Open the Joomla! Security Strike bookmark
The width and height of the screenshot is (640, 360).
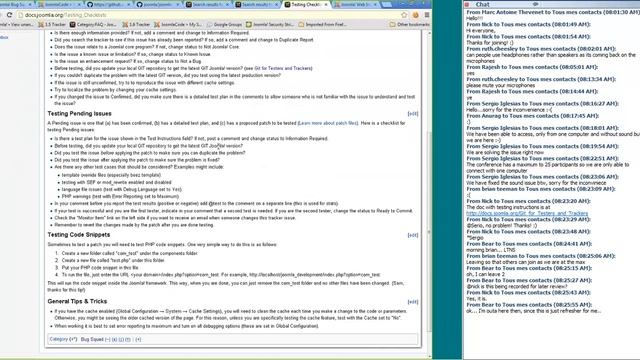tap(270, 24)
